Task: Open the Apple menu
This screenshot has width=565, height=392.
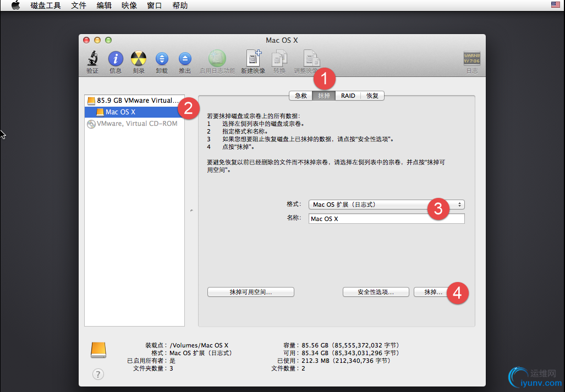Action: (x=15, y=5)
